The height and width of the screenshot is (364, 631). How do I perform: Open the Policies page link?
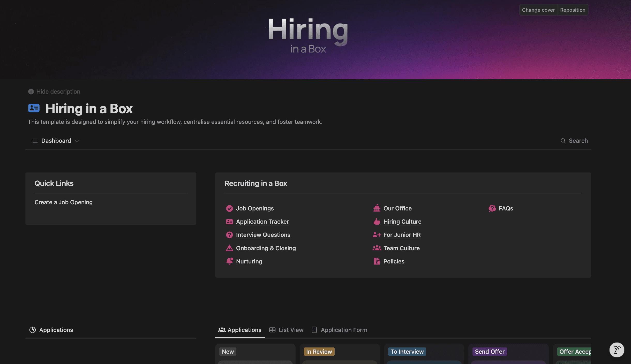coord(394,261)
